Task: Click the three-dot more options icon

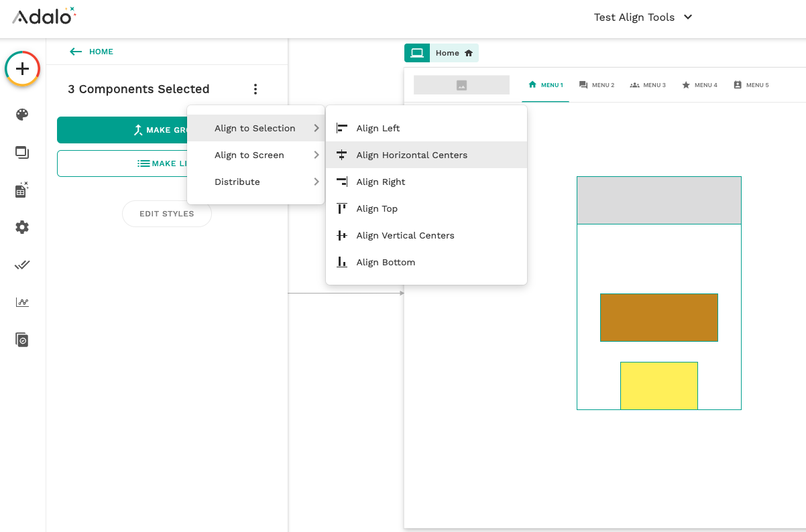Action: 255,89
